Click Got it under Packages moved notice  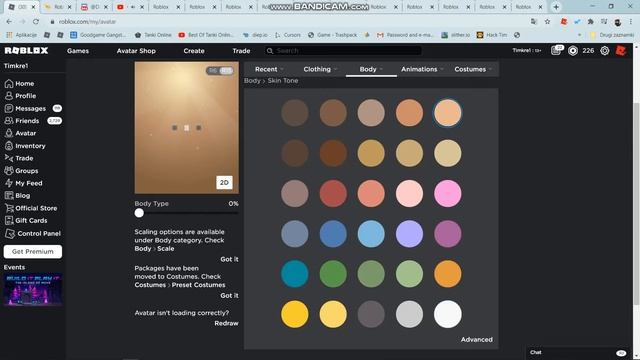229,296
